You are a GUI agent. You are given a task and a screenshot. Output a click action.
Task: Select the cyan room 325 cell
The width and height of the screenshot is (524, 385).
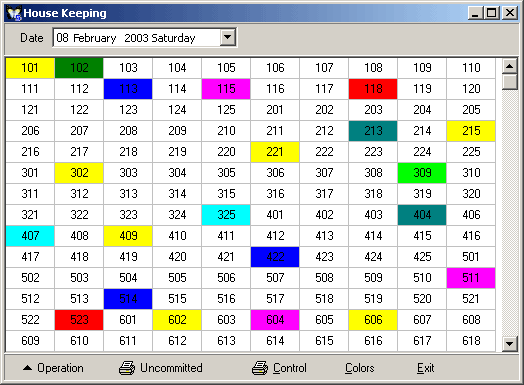tap(226, 215)
